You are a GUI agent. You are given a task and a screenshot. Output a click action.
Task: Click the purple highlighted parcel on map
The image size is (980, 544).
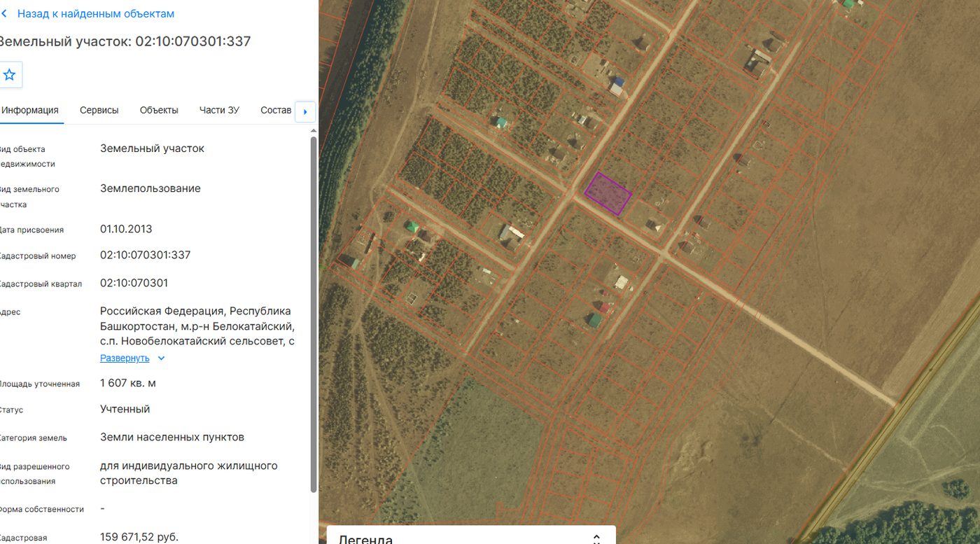608,193
